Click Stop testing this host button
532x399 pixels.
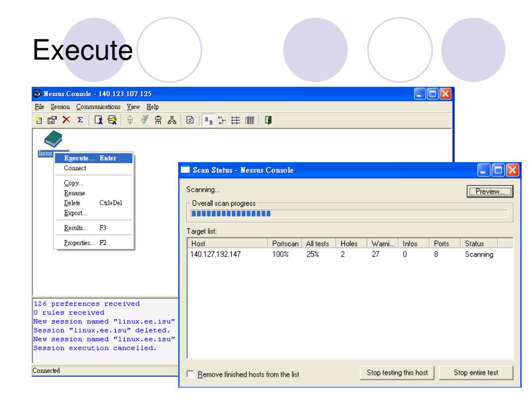click(397, 373)
